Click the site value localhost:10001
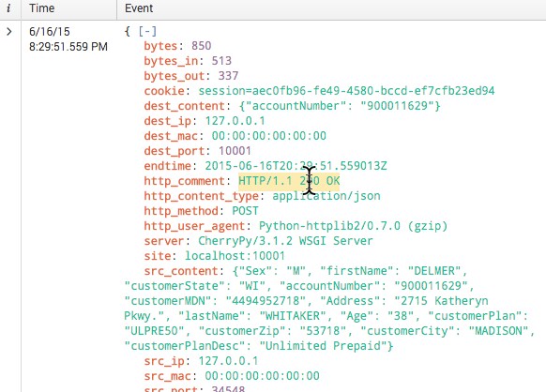Image resolution: width=546 pixels, height=392 pixels. tap(235, 256)
